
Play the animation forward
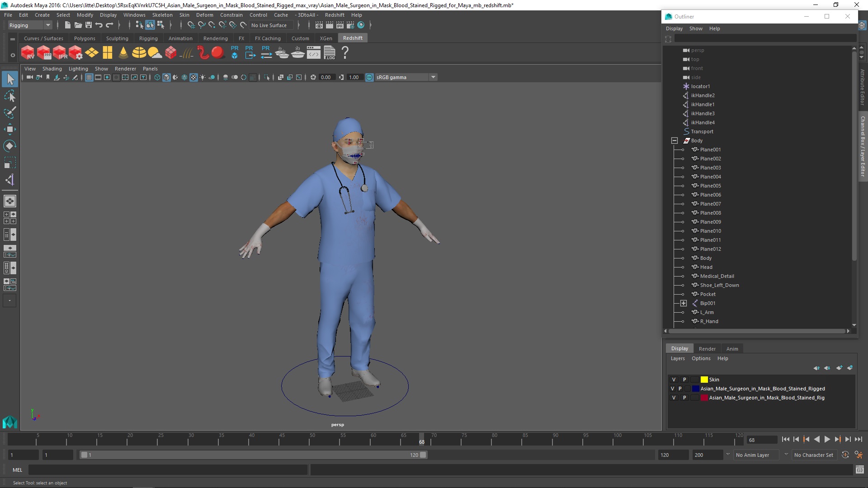(827, 439)
